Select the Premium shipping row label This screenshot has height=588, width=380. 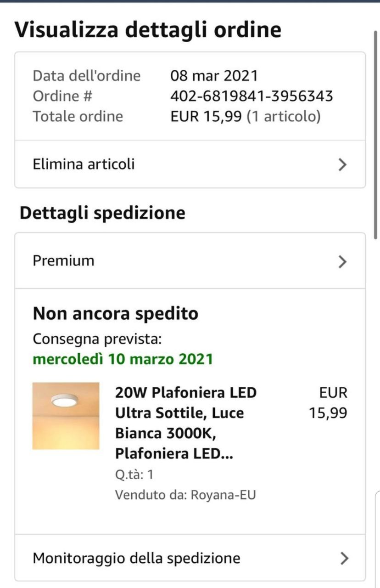click(63, 261)
